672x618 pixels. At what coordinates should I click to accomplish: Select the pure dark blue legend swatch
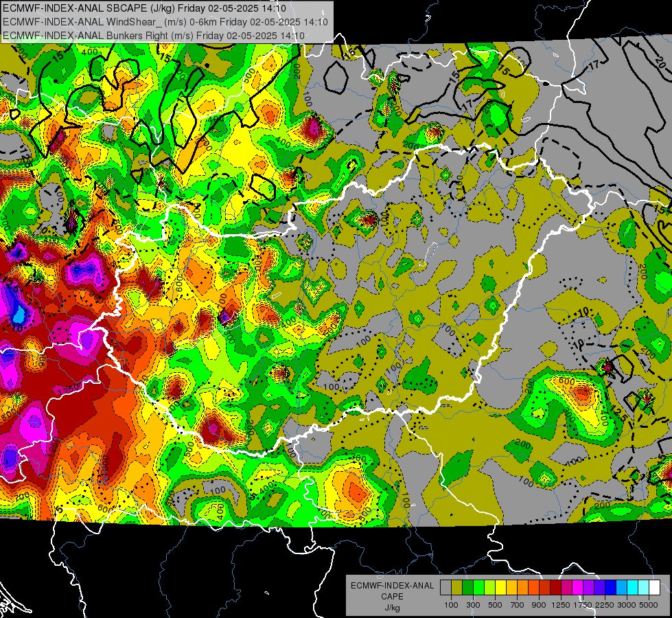click(x=611, y=587)
